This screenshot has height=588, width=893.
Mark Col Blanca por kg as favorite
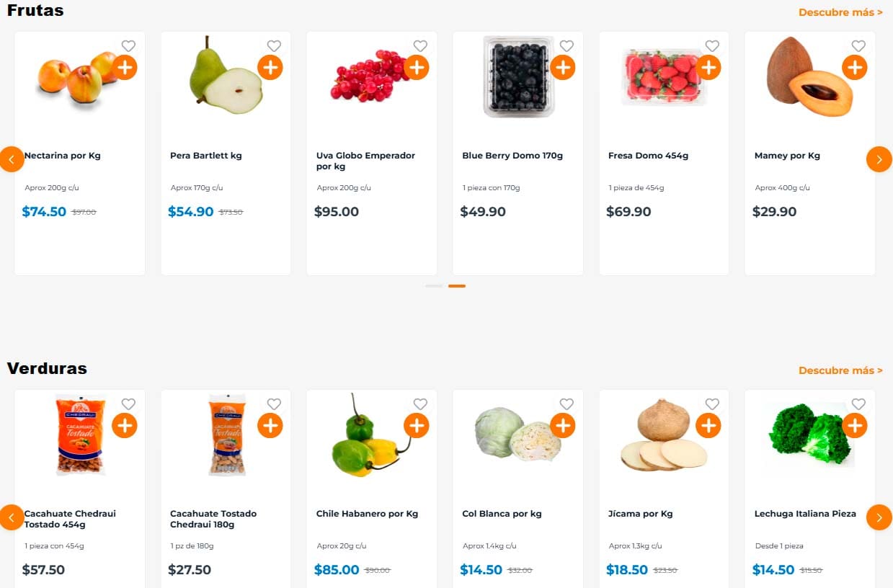[x=567, y=404]
